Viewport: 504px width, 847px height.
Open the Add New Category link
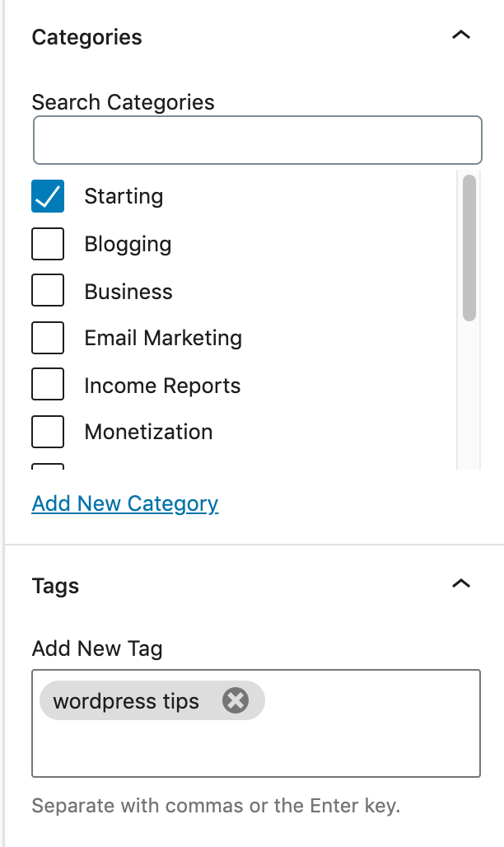click(125, 503)
